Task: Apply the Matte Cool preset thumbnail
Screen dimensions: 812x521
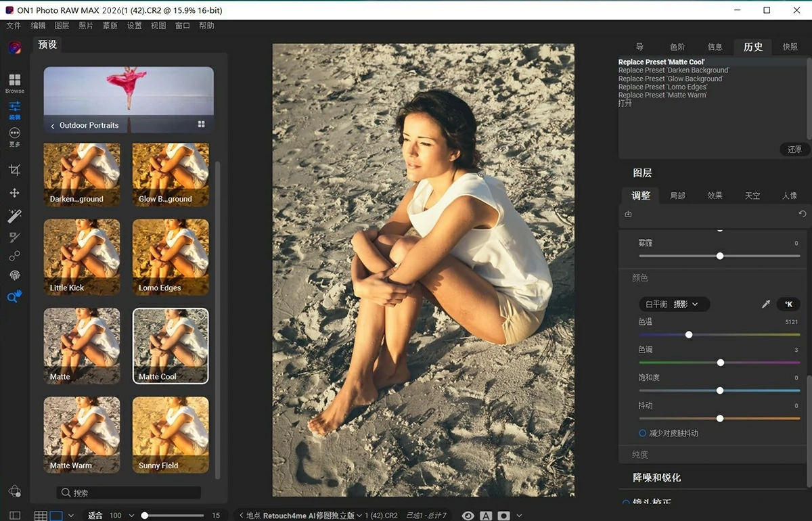Action: click(170, 345)
